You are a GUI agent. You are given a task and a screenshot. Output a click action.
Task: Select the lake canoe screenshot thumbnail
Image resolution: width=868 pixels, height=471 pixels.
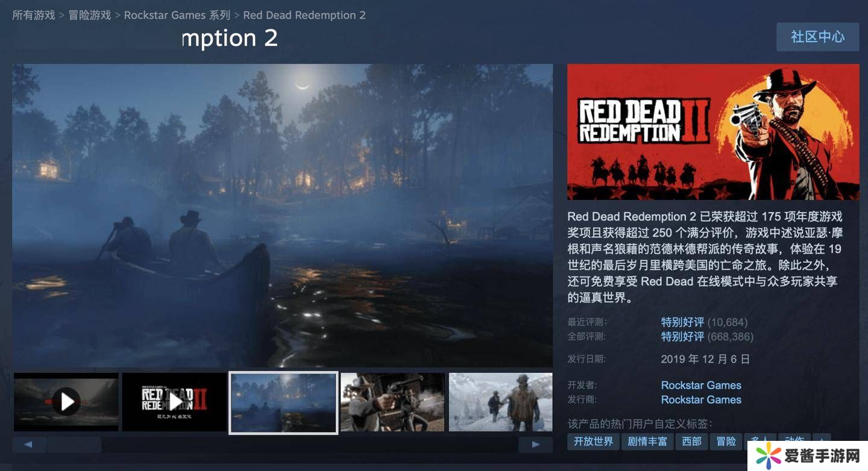tap(283, 402)
